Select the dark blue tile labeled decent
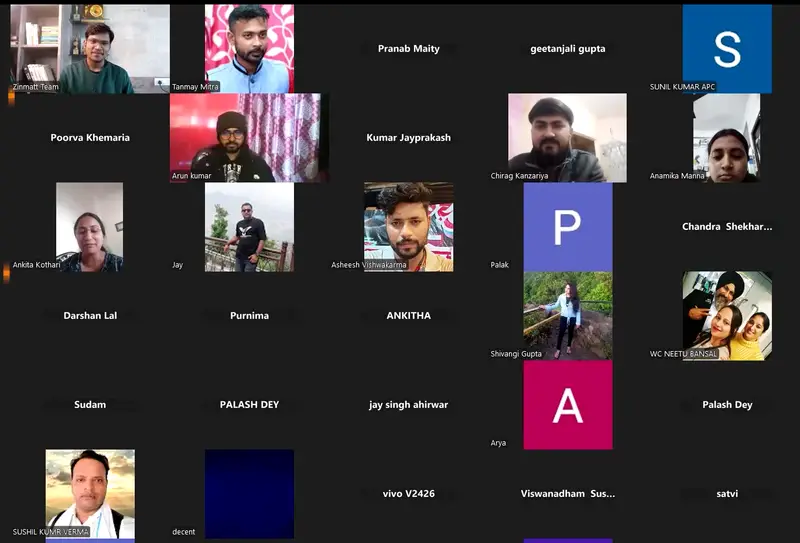 [249, 492]
